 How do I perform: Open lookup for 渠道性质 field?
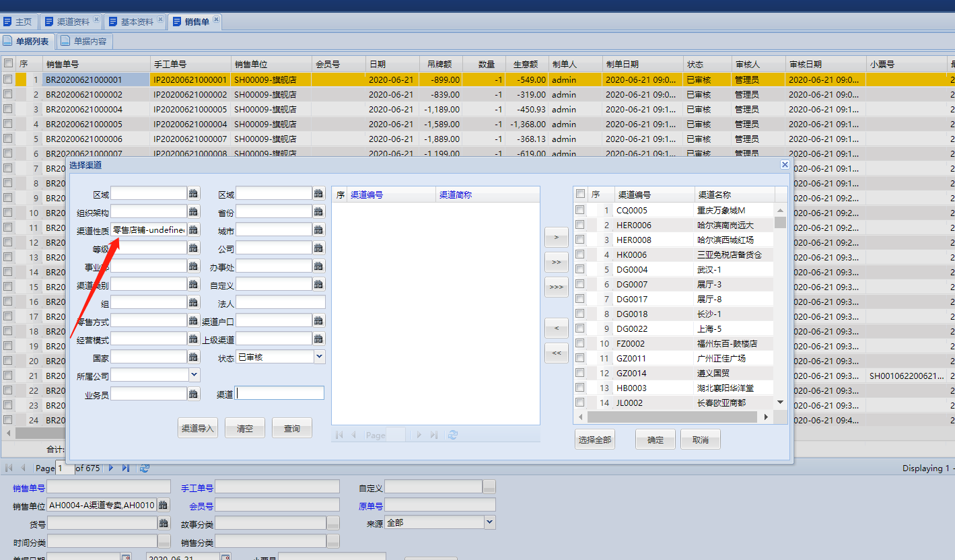[x=194, y=230]
